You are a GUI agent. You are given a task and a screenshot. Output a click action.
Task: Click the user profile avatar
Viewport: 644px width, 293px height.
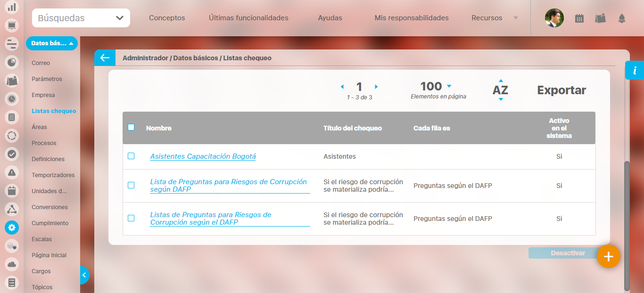click(554, 18)
